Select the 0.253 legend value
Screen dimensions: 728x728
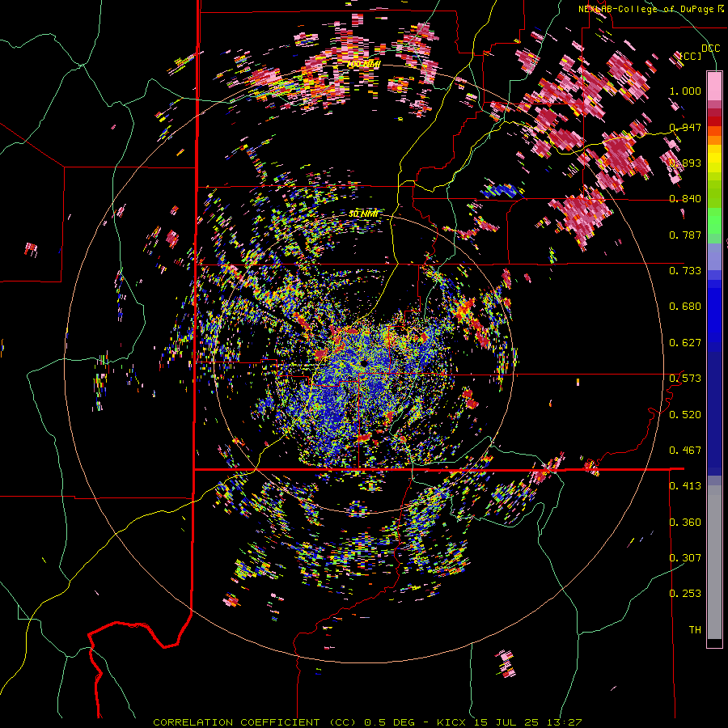tap(685, 594)
